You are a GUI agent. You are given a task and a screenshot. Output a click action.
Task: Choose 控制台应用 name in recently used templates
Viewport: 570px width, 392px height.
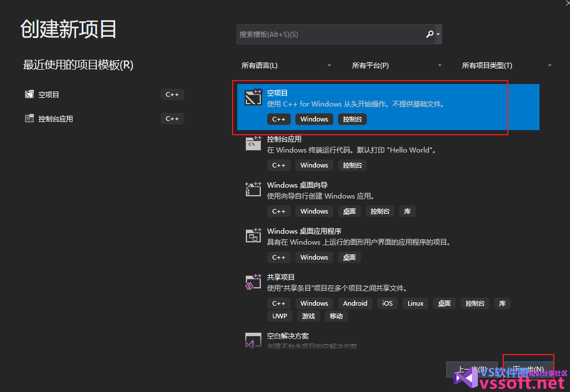pyautogui.click(x=56, y=119)
